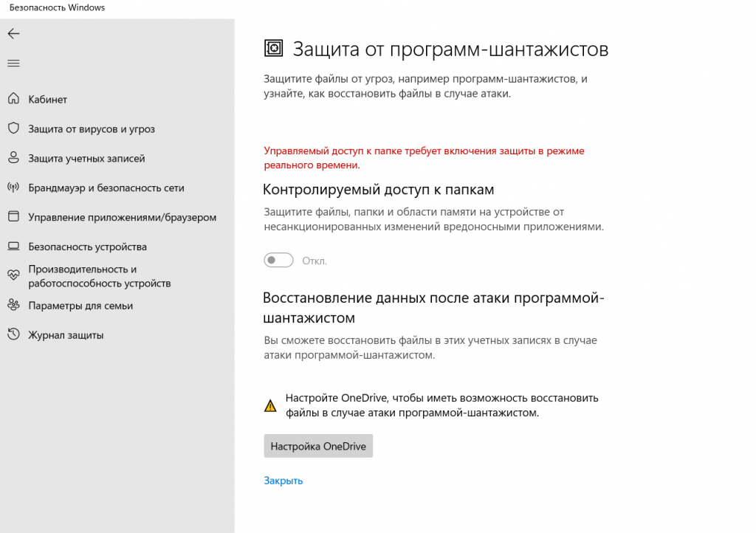Click the Восстановление данных после атаки heading
The height and width of the screenshot is (533, 756).
point(433,307)
